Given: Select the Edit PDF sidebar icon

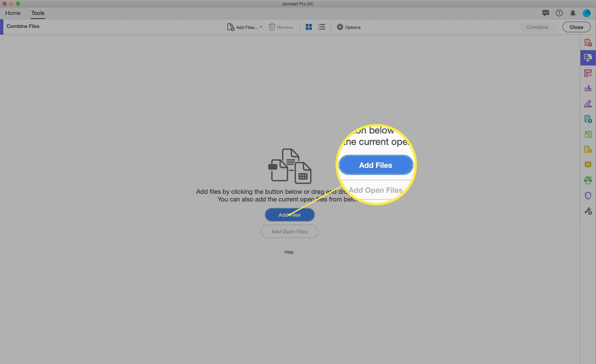Looking at the screenshot, I should [588, 103].
